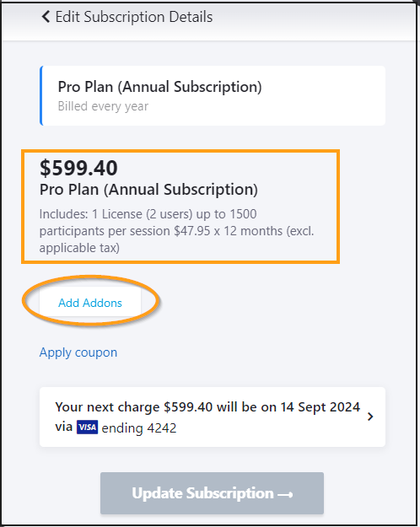The image size is (420, 527).
Task: Click the '$47.95 x 12 months' pricing text
Action: [x=228, y=231]
